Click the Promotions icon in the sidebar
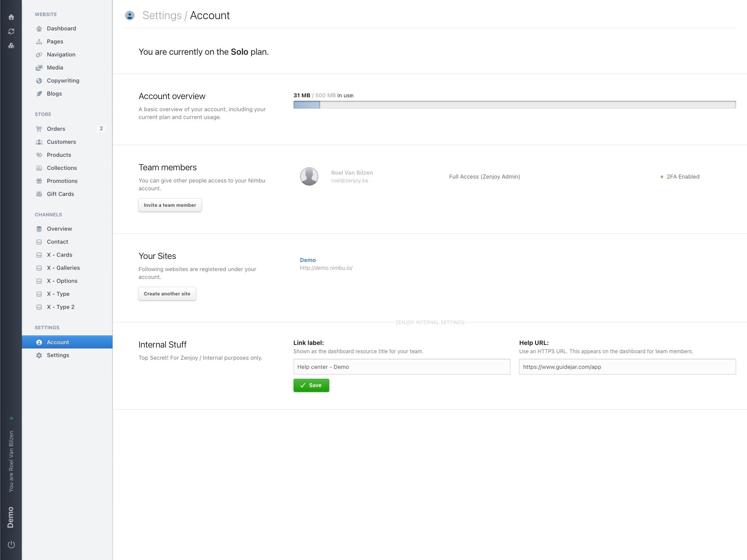 (39, 181)
